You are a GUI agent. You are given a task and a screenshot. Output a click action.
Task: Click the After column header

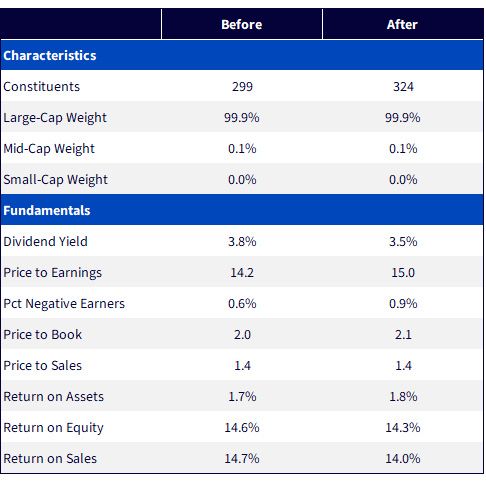402,24
